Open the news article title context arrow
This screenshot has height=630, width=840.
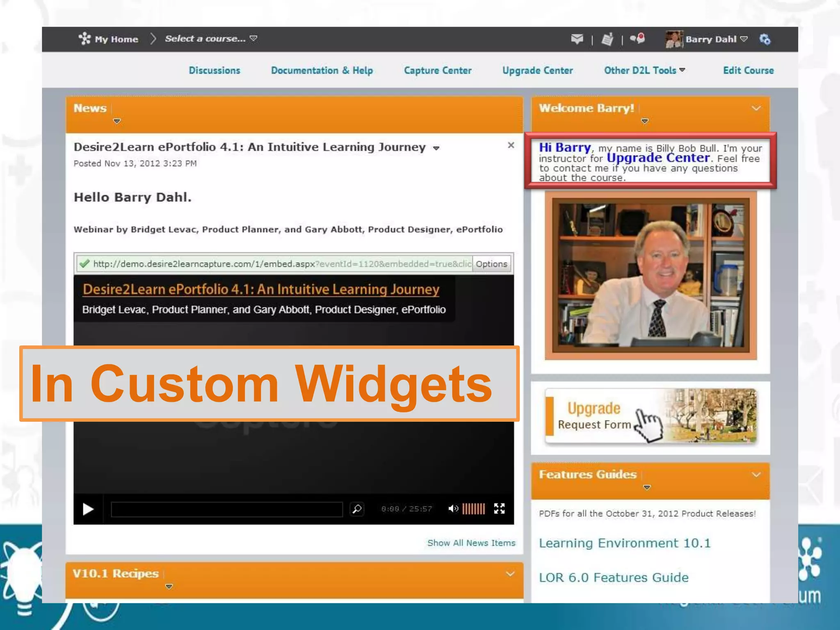tap(436, 148)
